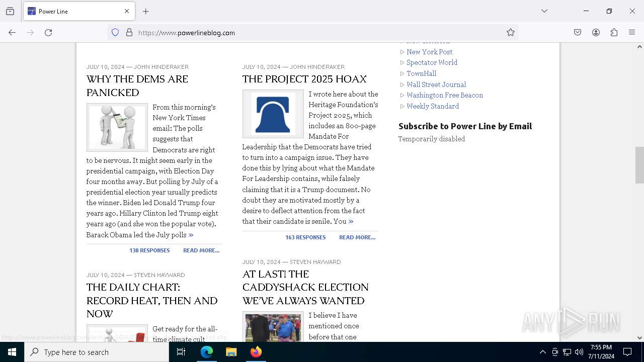Visit Wall Street Journal sidebar link
644x362 pixels.
[x=436, y=84]
